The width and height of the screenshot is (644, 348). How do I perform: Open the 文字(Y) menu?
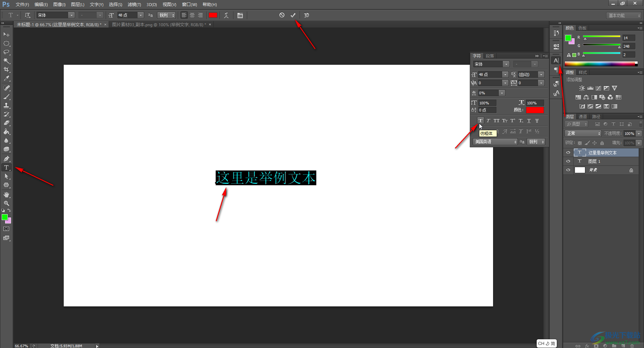(x=97, y=4)
